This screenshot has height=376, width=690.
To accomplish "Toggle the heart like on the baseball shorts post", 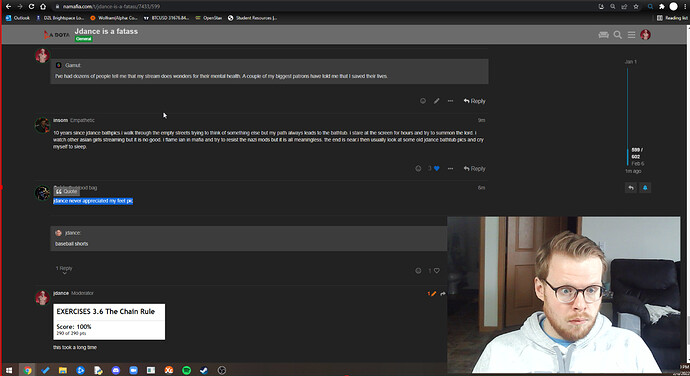I will pyautogui.click(x=437, y=271).
